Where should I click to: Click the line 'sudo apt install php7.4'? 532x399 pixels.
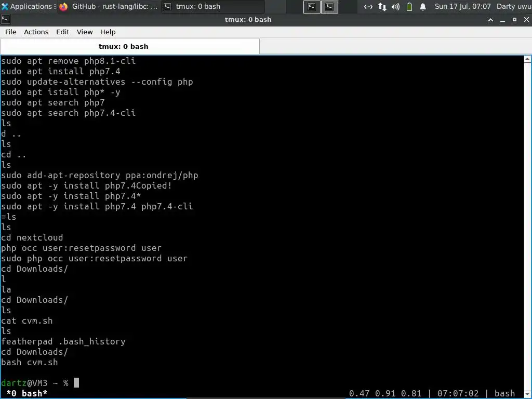[x=61, y=71]
